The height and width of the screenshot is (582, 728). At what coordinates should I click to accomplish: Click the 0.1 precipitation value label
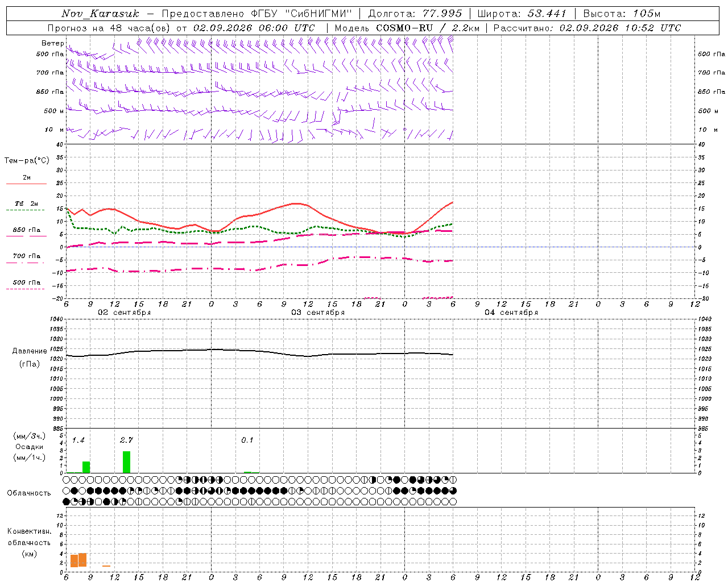point(247,440)
